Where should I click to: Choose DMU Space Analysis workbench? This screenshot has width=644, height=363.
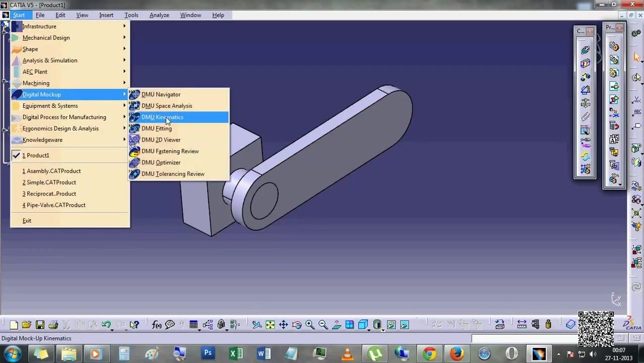click(x=178, y=106)
